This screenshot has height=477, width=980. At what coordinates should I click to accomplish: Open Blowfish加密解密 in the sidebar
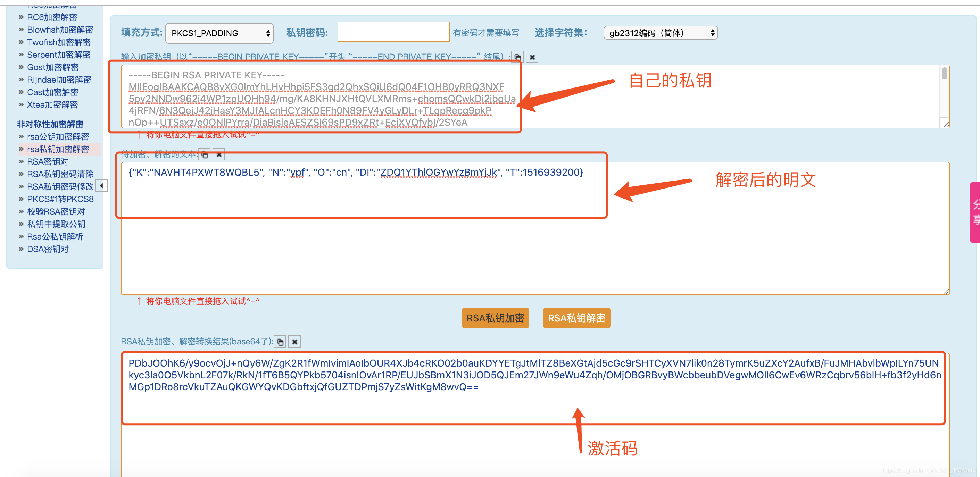pyautogui.click(x=60, y=30)
